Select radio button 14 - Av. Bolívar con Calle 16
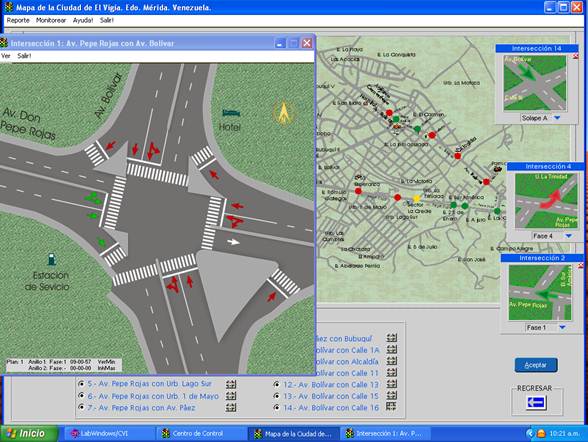Image resolution: width=588 pixels, height=442 pixels. pyautogui.click(x=277, y=408)
